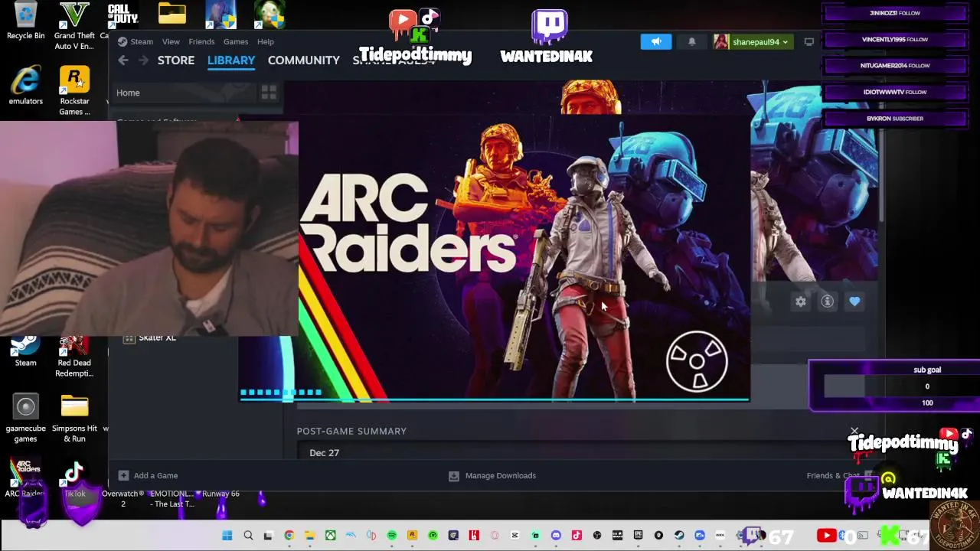This screenshot has width=980, height=551.
Task: Select the Rockstar Games Launcher shortcut
Action: (74, 91)
